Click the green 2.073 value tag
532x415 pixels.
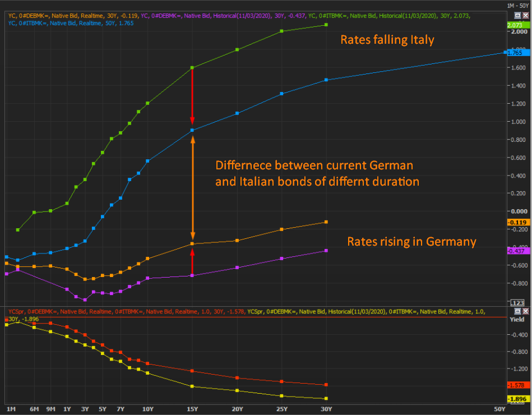point(515,25)
